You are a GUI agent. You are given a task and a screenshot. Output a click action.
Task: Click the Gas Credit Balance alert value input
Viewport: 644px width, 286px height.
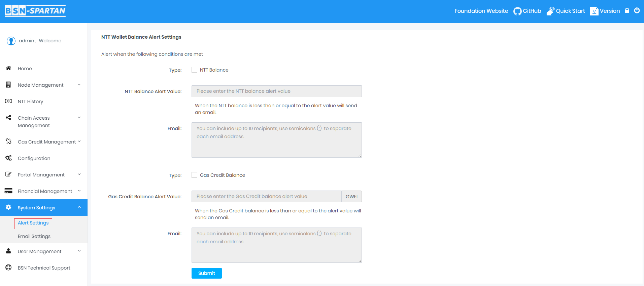tap(266, 197)
